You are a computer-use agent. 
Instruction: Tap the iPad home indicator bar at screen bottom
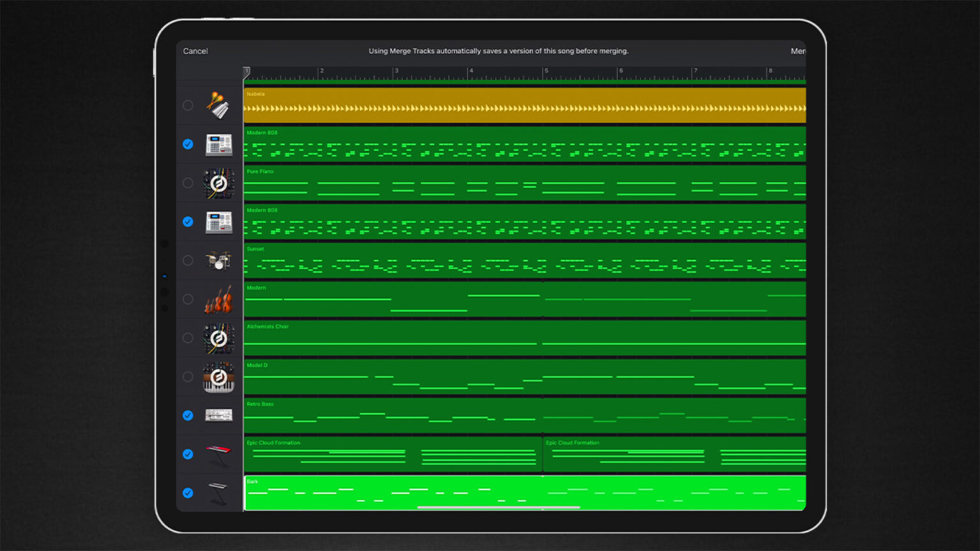(x=498, y=508)
